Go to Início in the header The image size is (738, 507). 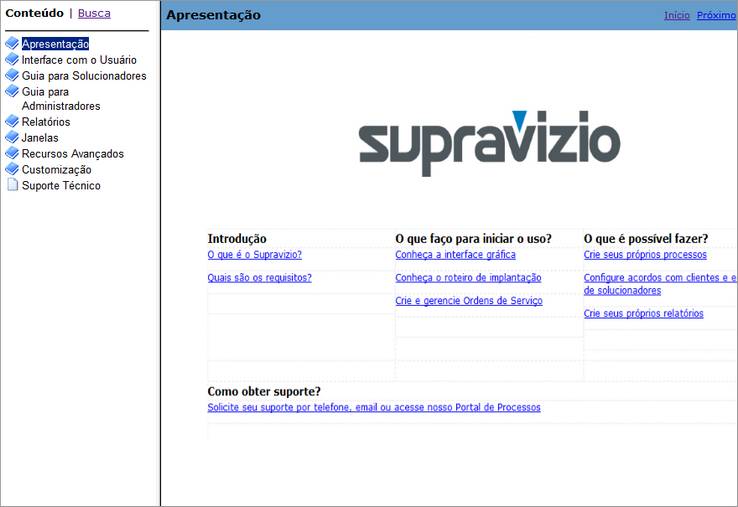pos(677,16)
